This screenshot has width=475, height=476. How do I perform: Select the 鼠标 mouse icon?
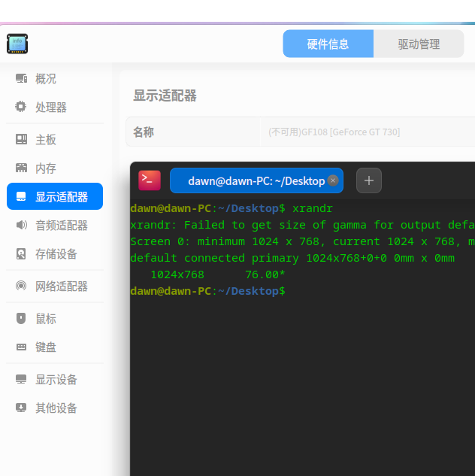click(21, 318)
